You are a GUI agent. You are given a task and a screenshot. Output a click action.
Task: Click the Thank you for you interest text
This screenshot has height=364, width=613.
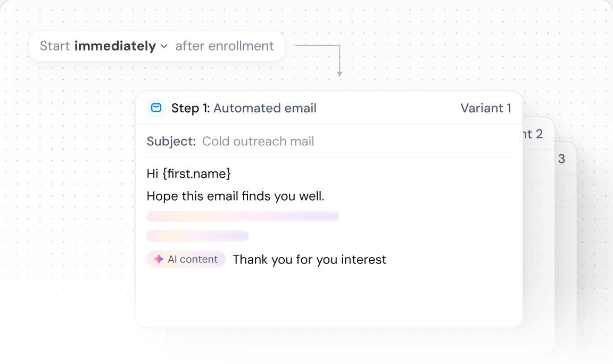click(309, 259)
